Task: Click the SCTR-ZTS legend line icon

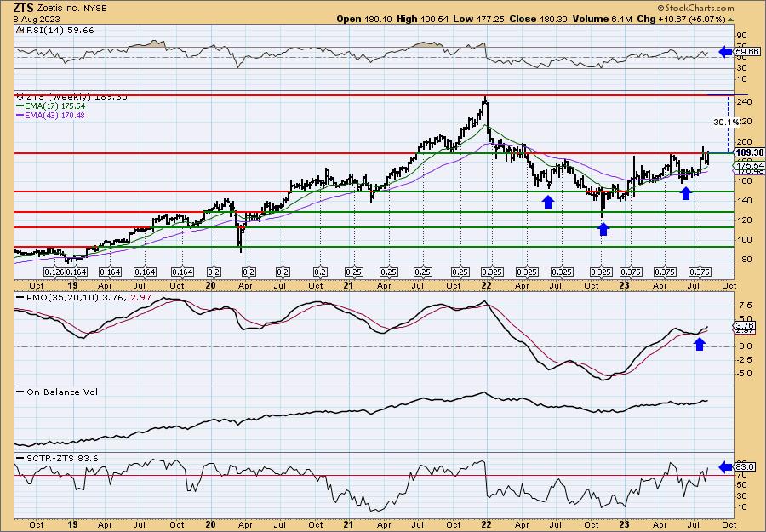Action: [x=20, y=458]
